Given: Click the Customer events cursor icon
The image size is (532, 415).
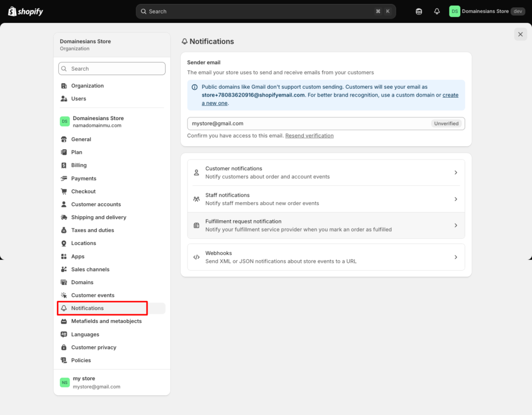Looking at the screenshot, I should [x=64, y=295].
